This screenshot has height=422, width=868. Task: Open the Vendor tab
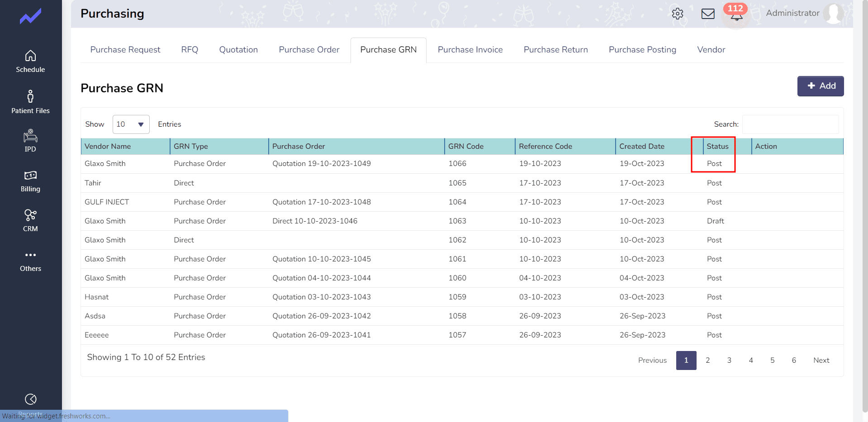tap(711, 50)
